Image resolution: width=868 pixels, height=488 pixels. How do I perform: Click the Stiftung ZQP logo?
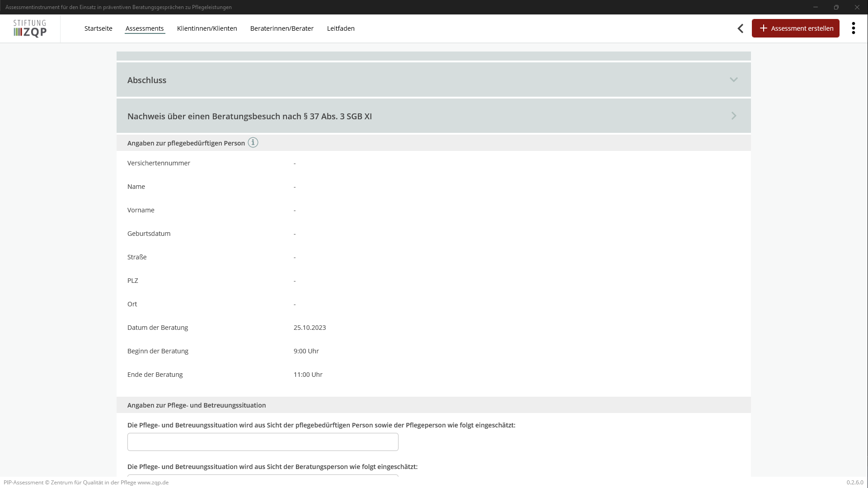coord(30,28)
